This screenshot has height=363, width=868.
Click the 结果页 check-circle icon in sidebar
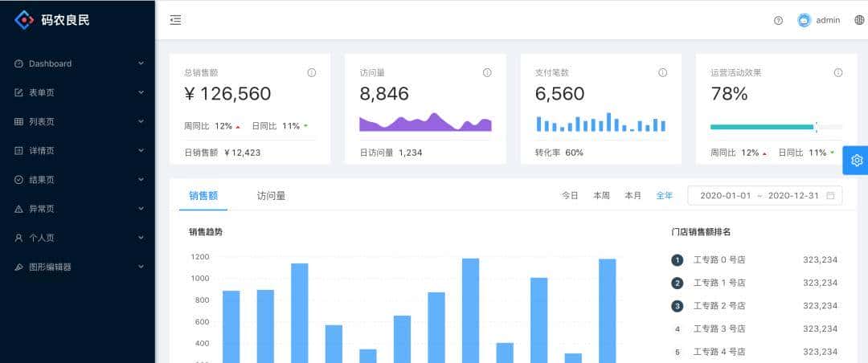pos(18,180)
